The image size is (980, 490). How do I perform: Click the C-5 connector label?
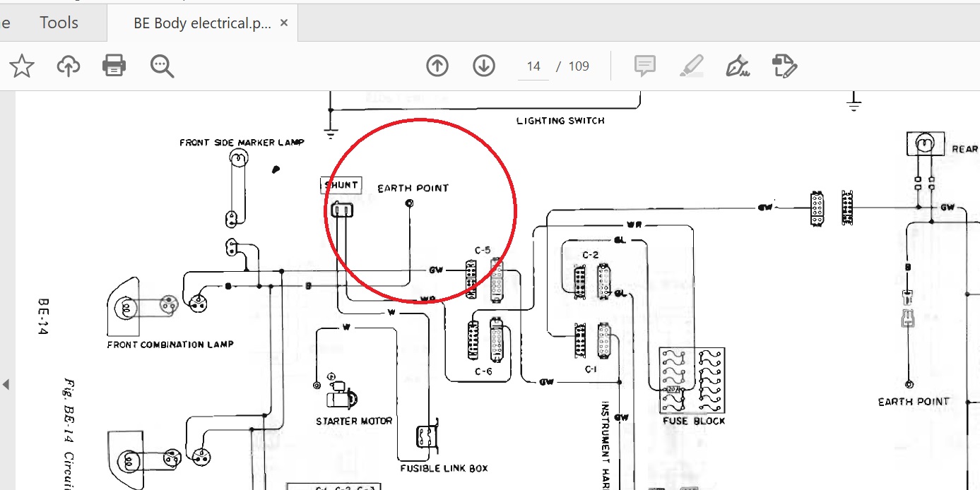click(x=483, y=250)
